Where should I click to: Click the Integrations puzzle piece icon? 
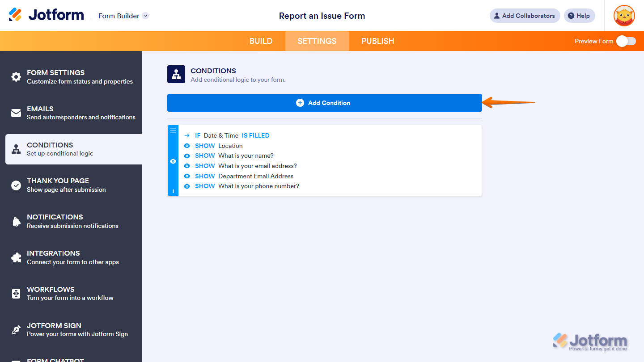coord(16,257)
